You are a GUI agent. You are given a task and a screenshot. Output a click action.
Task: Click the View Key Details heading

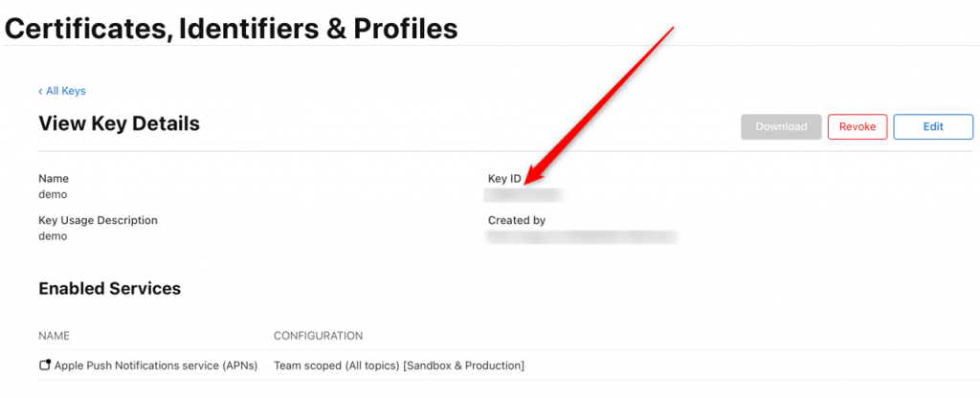pos(119,124)
